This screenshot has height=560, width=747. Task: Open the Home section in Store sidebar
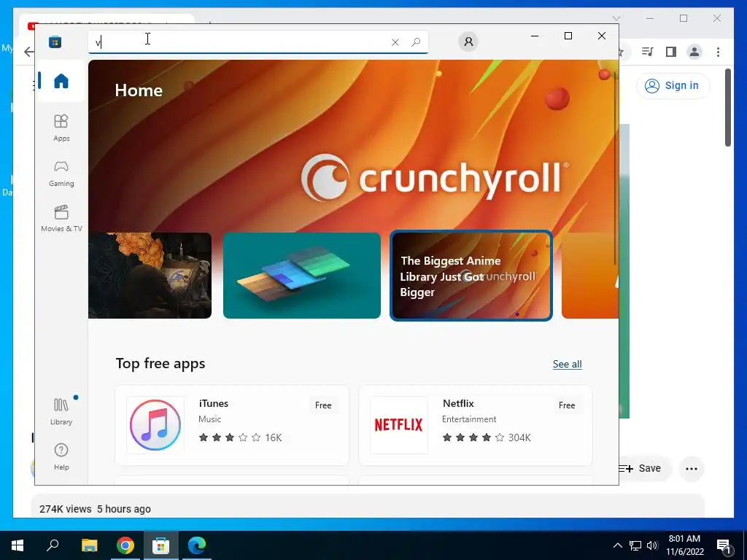pyautogui.click(x=61, y=81)
